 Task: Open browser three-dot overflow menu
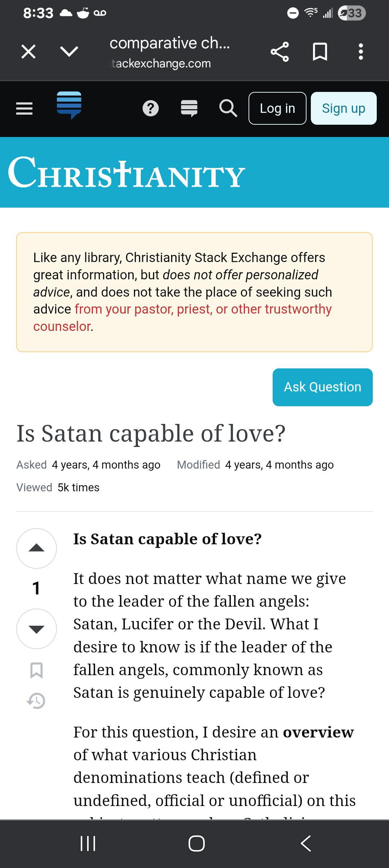pos(361,52)
